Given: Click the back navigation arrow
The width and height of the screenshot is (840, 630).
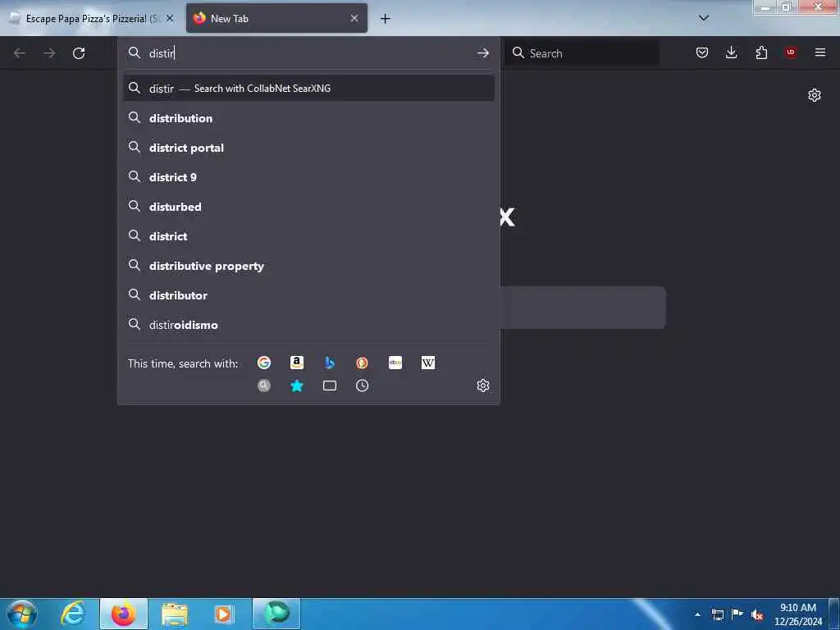Looking at the screenshot, I should point(20,53).
